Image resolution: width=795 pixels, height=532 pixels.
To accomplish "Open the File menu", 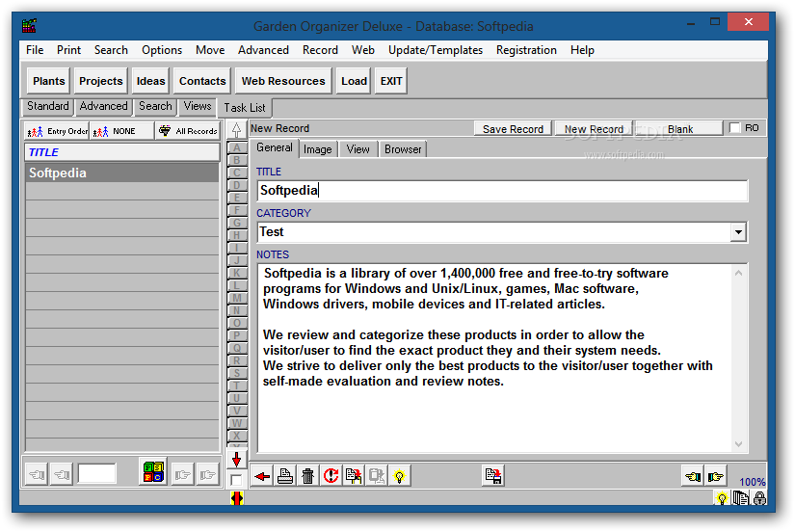I will pyautogui.click(x=35, y=50).
